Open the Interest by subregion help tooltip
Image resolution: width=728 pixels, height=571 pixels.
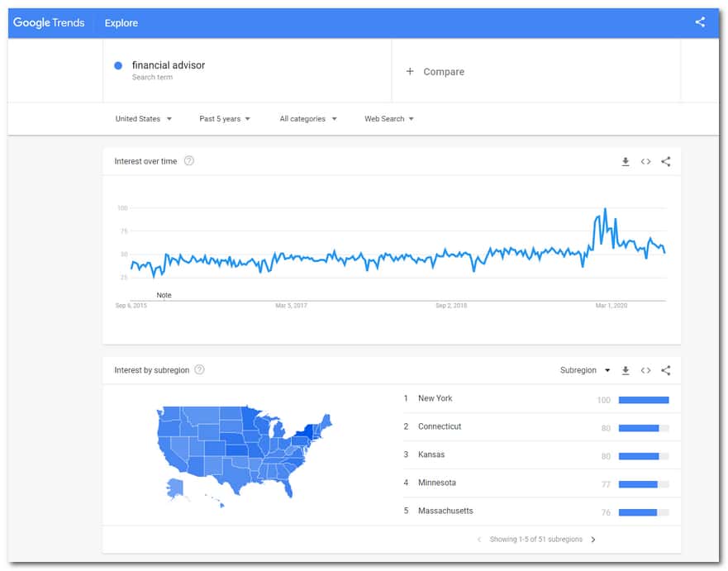(x=198, y=370)
